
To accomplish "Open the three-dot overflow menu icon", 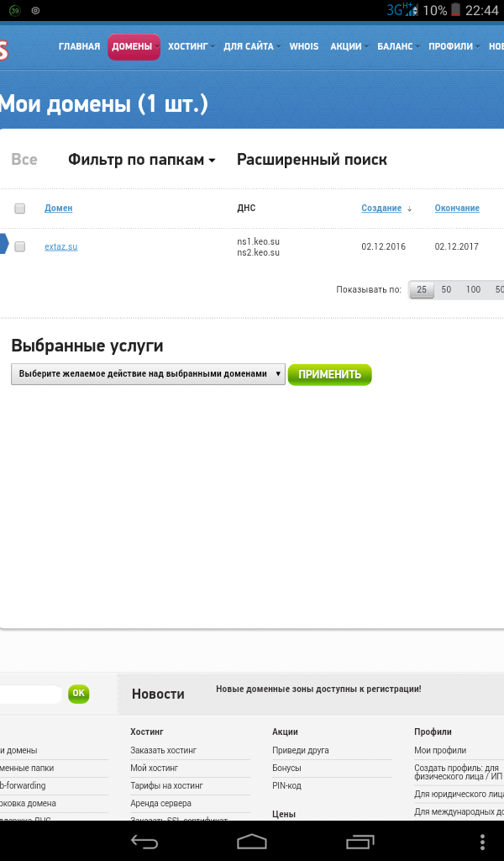I will click(x=482, y=841).
